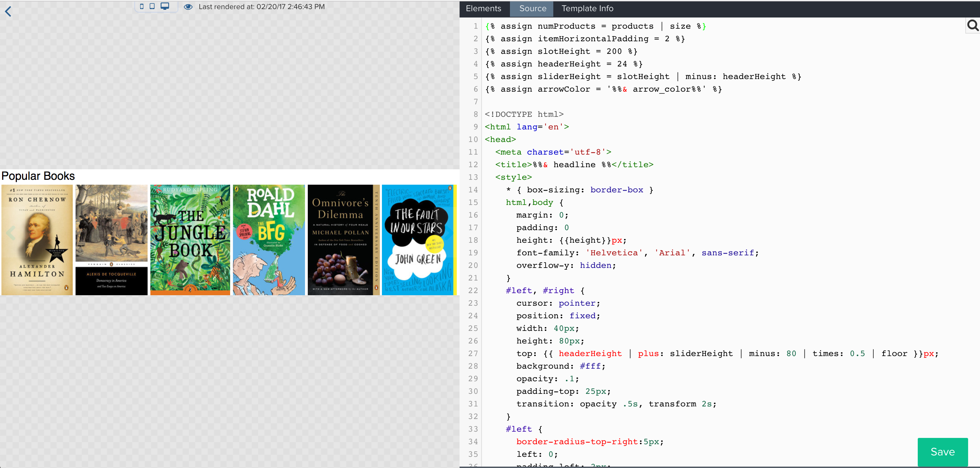This screenshot has height=468, width=980.
Task: Place cursor on 'assign headerHeight = 24' line
Action: (563, 64)
